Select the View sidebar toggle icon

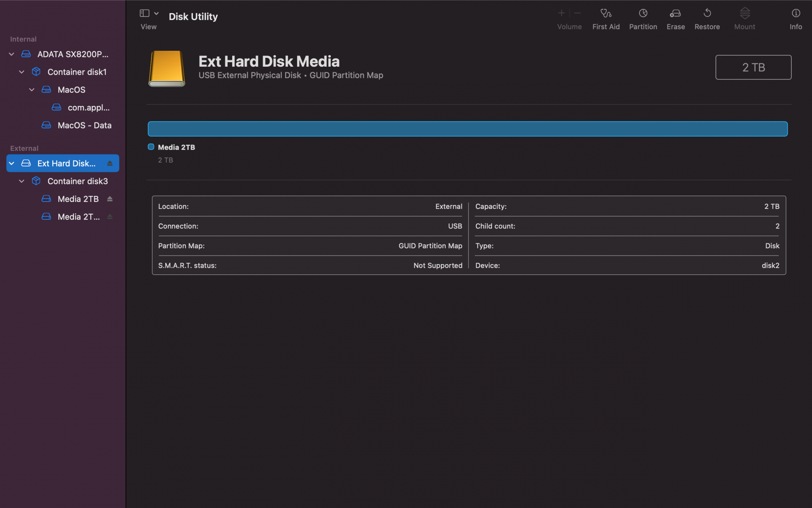point(145,13)
